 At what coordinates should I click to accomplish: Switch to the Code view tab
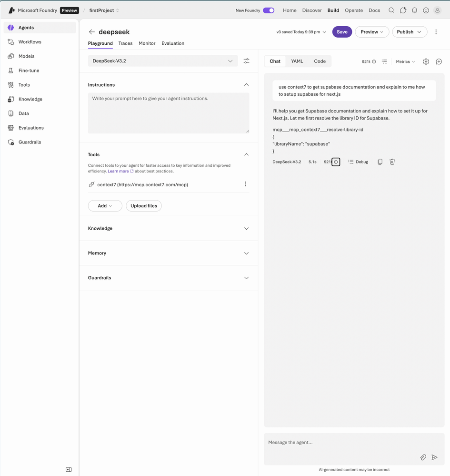[x=320, y=61]
